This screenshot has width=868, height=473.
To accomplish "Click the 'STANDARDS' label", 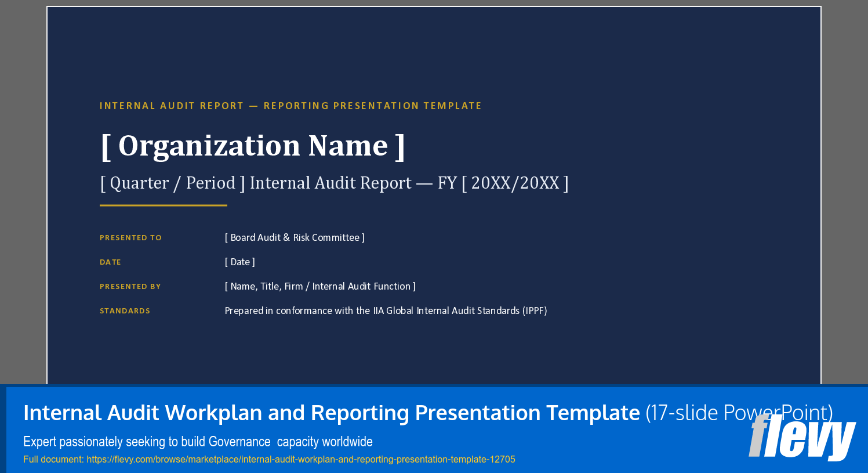I will [125, 311].
